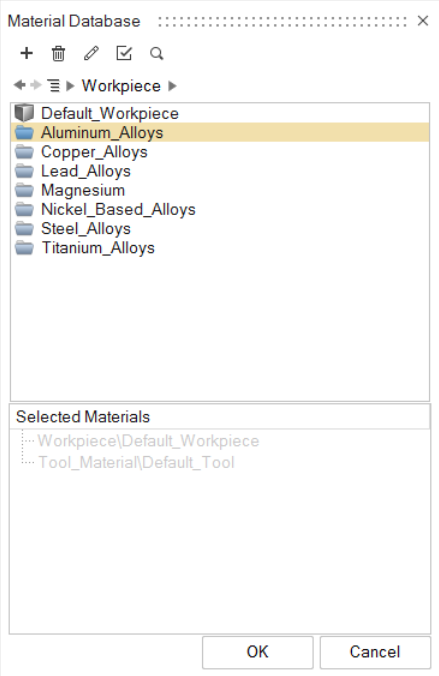Click the trash can delete icon
Screen dimensions: 439x676
[x=58, y=53]
